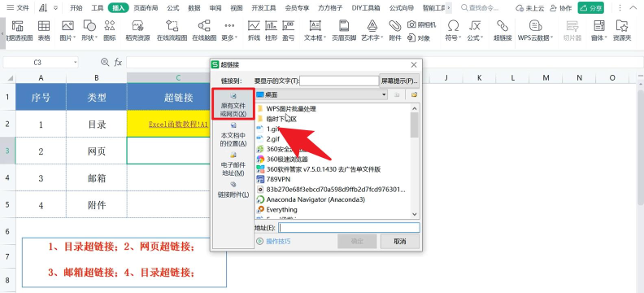This screenshot has width=644, height=293.
Task: Expand the 窗体 form dropdown
Action: (606, 37)
